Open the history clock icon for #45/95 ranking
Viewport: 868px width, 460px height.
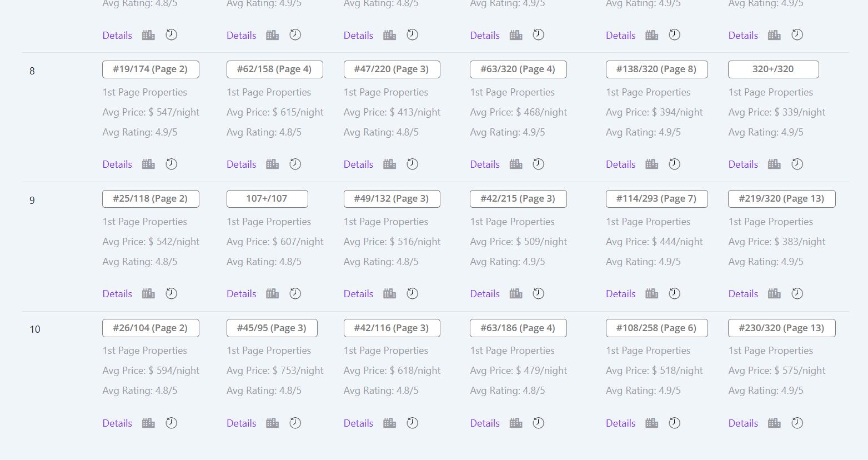coord(295,423)
